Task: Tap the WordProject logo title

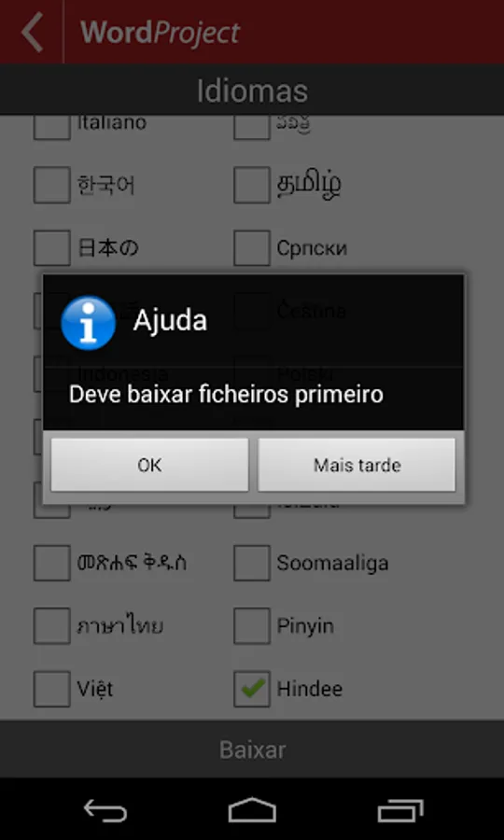Action: [160, 32]
